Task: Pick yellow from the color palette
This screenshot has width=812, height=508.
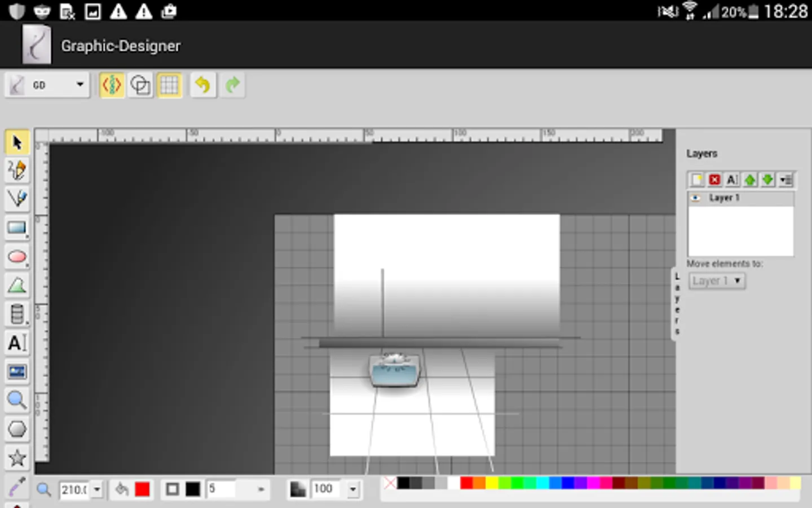Action: pyautogui.click(x=492, y=483)
